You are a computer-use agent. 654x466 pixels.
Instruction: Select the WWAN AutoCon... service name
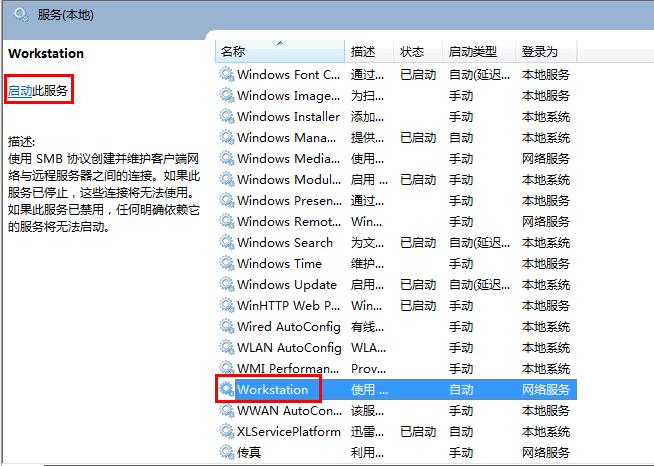coord(289,411)
